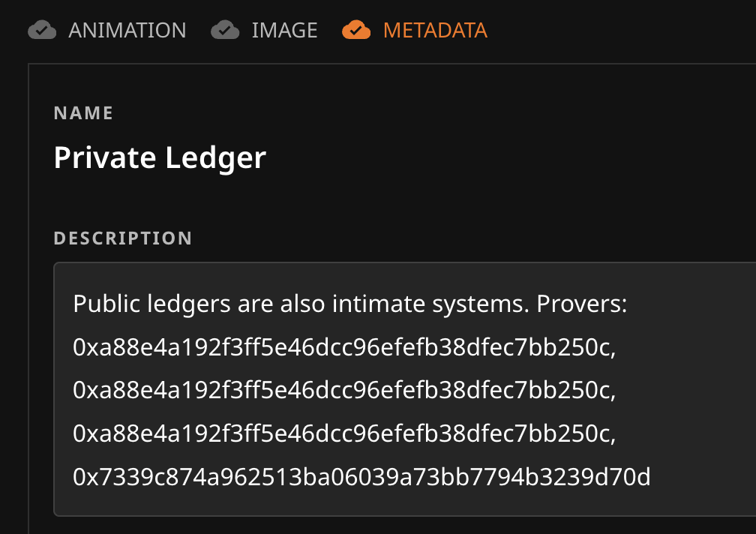Viewport: 756px width, 534px height.
Task: Click the checkmark inside the orange METADATA cloud
Action: pos(358,30)
